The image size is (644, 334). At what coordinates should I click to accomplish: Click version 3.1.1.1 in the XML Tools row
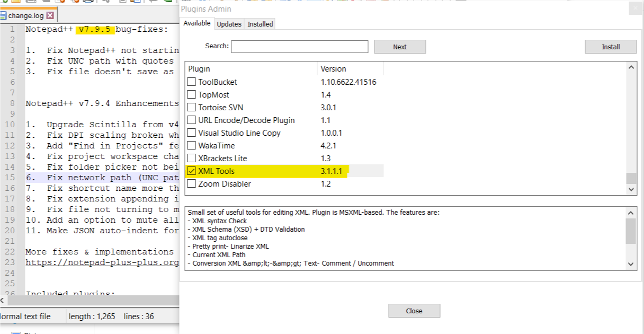pyautogui.click(x=332, y=171)
